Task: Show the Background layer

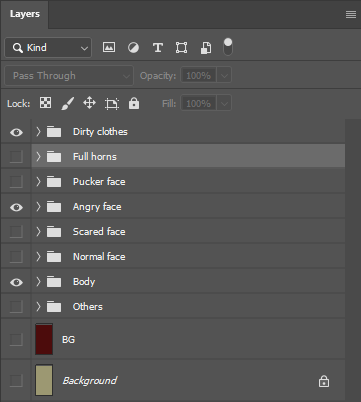Action: tap(16, 380)
